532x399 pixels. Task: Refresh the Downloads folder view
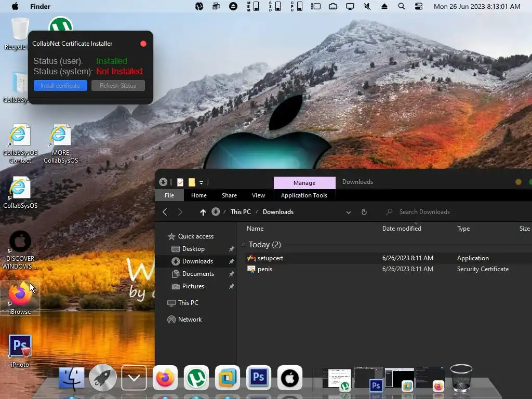click(364, 212)
